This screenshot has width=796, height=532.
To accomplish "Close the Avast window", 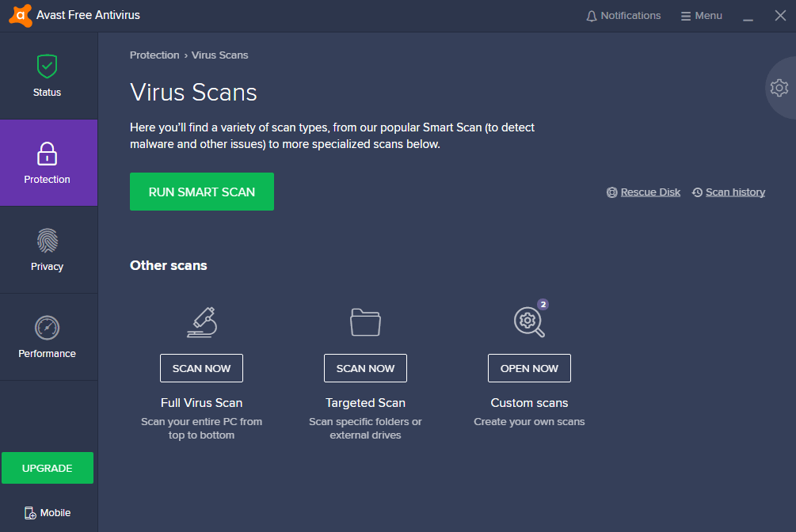I will click(780, 16).
